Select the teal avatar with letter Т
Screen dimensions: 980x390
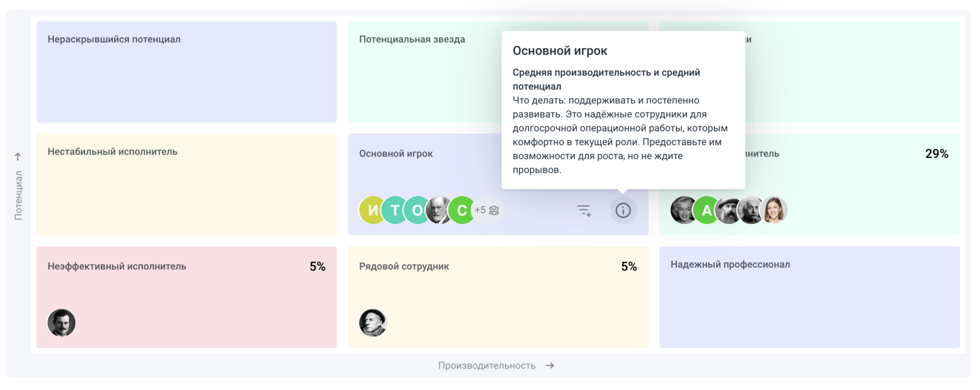pyautogui.click(x=395, y=210)
